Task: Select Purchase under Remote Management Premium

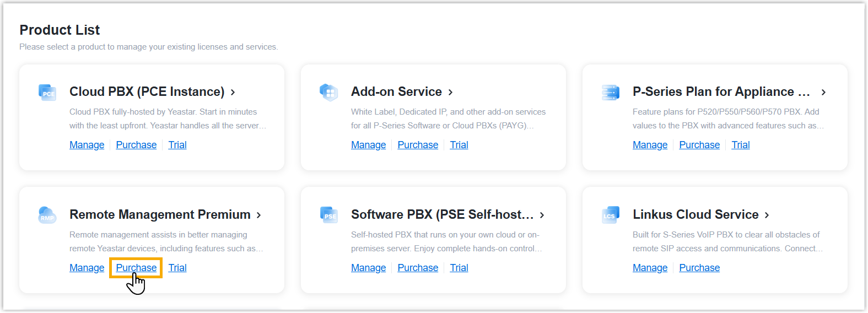Action: point(136,268)
